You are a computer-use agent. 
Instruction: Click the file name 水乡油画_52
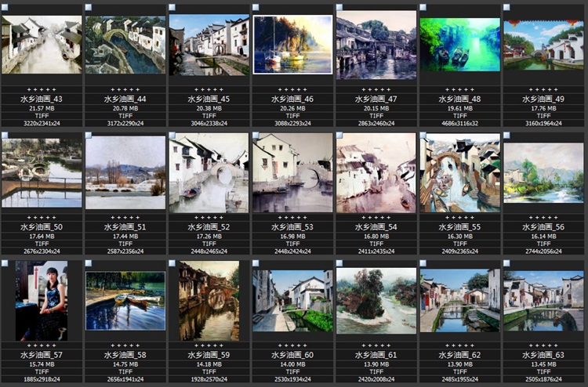click(209, 227)
